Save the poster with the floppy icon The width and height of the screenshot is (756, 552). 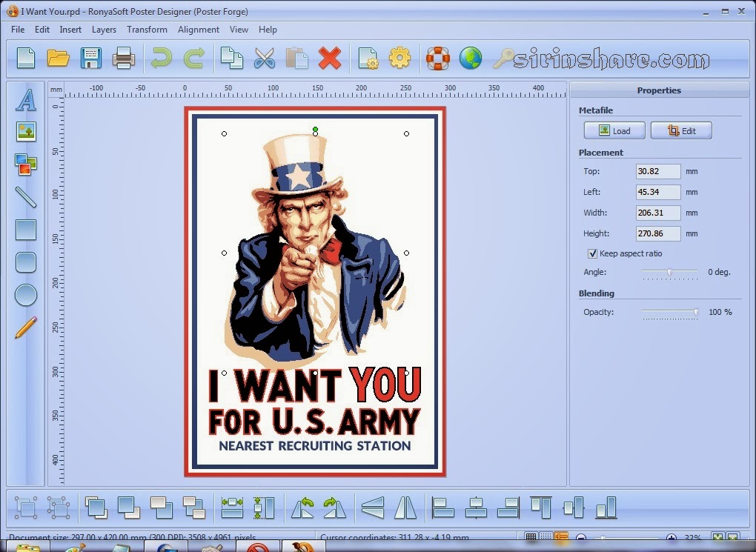[90, 59]
